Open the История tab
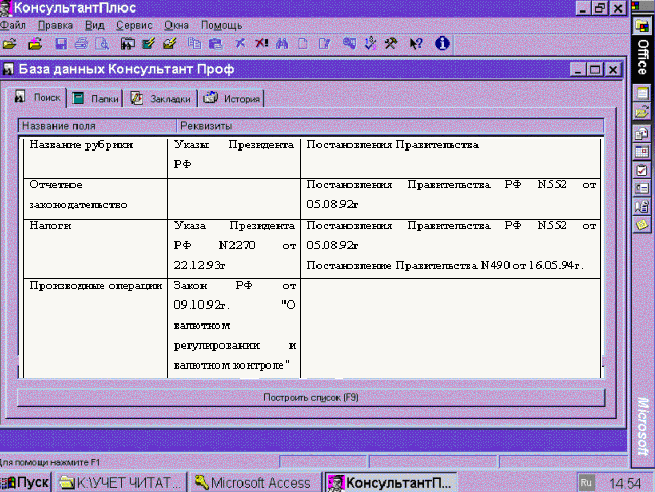The image size is (655, 492). 232,99
